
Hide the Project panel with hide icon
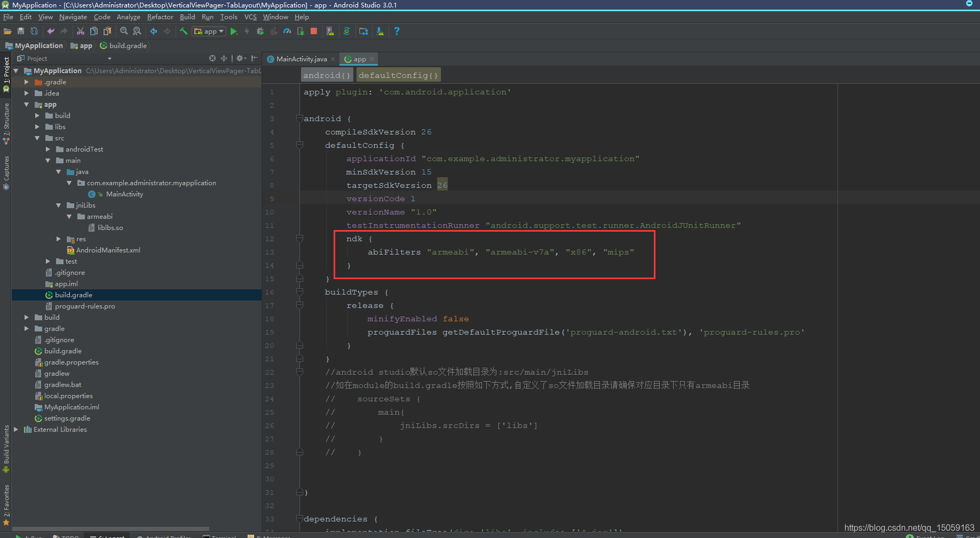(255, 58)
